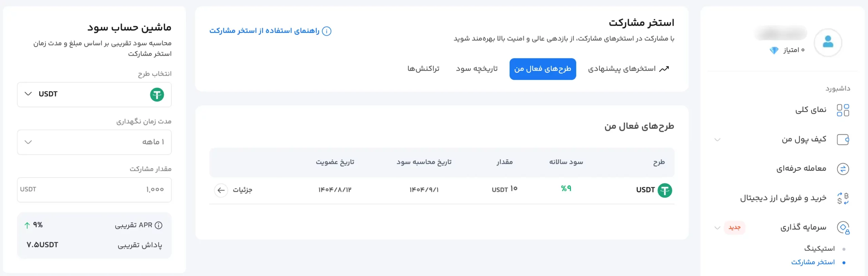Viewport: 868px width, 276px height.
Task: Click the مقدار مشارکت amount input field
Action: tap(94, 189)
